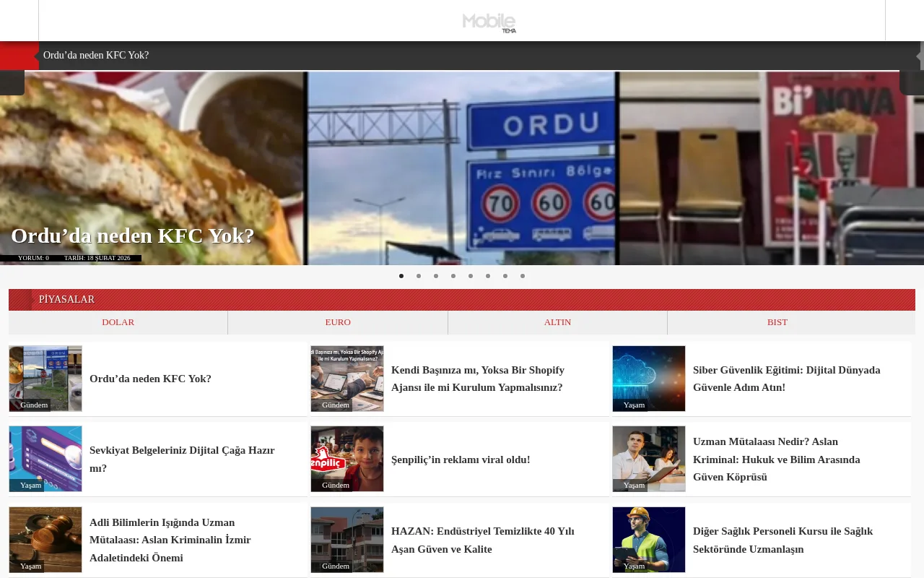This screenshot has width=924, height=578.
Task: Click the hard-hat worker thumbnail image
Action: (649, 539)
